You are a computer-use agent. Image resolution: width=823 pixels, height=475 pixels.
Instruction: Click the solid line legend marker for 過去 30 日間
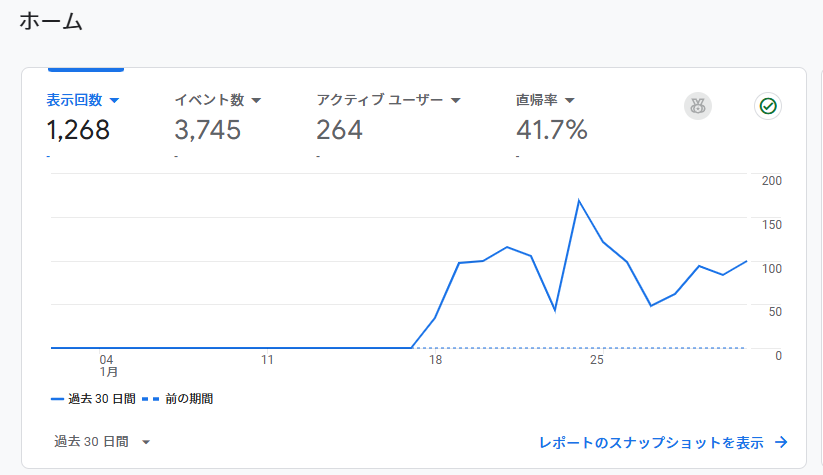pyautogui.click(x=57, y=399)
